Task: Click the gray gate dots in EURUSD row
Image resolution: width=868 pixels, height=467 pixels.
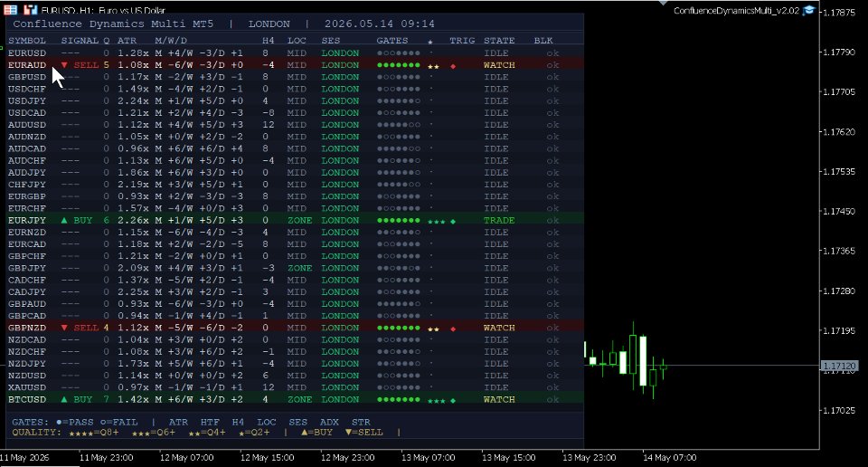Action: tap(399, 53)
